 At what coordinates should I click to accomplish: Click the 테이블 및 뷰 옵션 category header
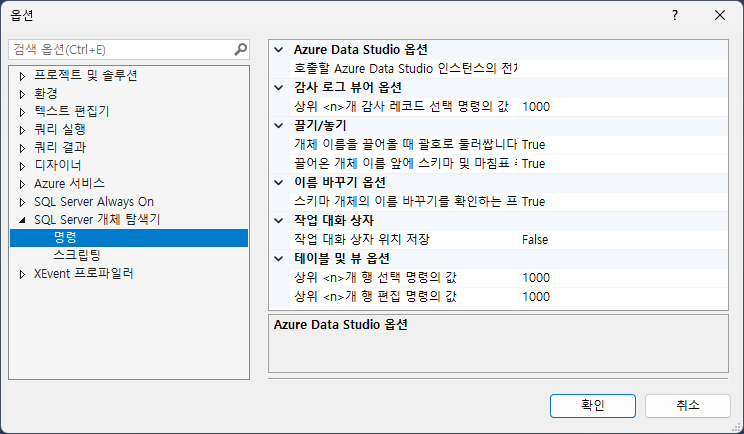tap(342, 259)
